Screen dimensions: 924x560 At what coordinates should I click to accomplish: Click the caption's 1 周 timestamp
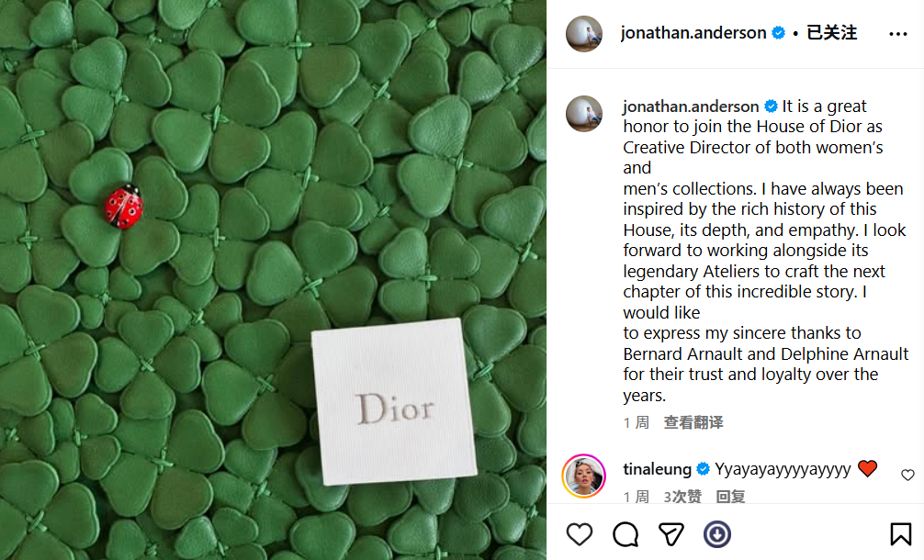point(637,423)
